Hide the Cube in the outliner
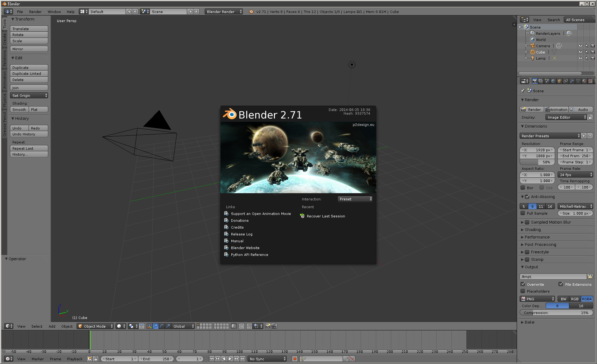The width and height of the screenshot is (597, 364). point(580,52)
